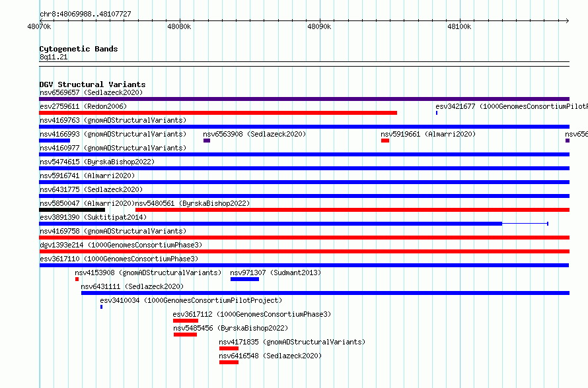
Task: Click the small purple nsv6563908 bar
Action: 207,141
